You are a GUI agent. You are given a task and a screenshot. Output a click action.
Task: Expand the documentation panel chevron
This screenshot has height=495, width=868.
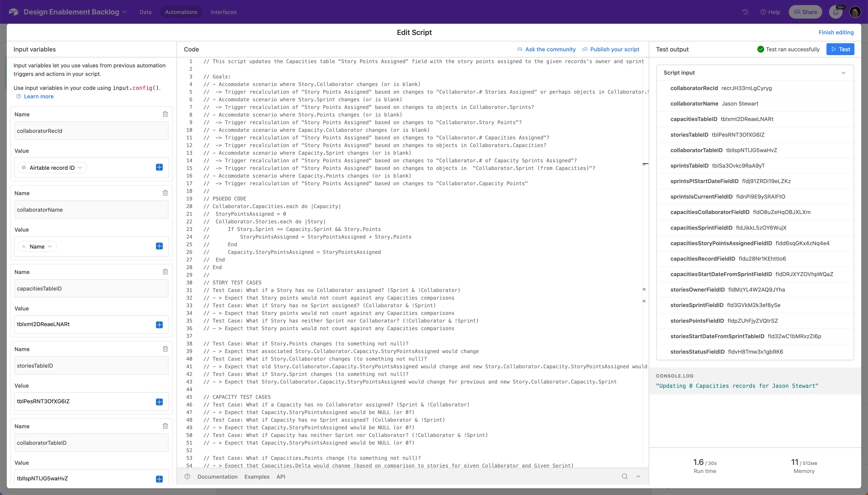[638, 476]
